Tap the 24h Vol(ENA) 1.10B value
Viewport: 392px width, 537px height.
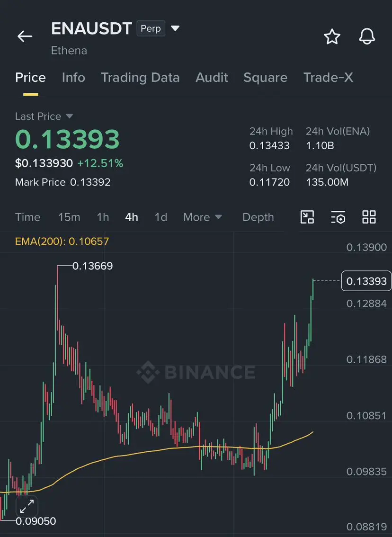tap(320, 145)
